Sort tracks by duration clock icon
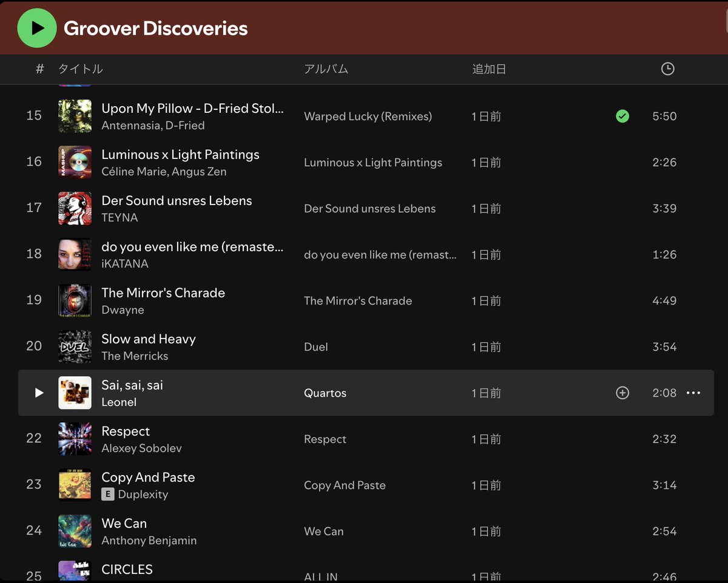 [667, 69]
